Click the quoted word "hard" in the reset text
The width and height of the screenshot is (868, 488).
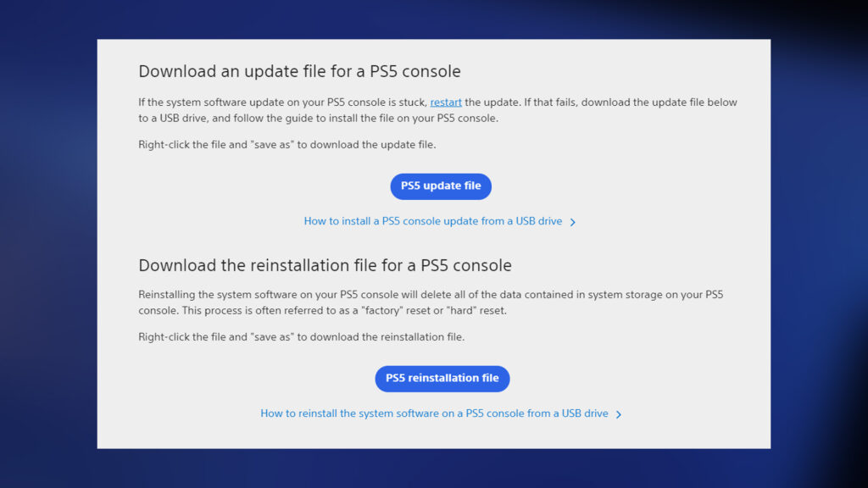(x=461, y=310)
